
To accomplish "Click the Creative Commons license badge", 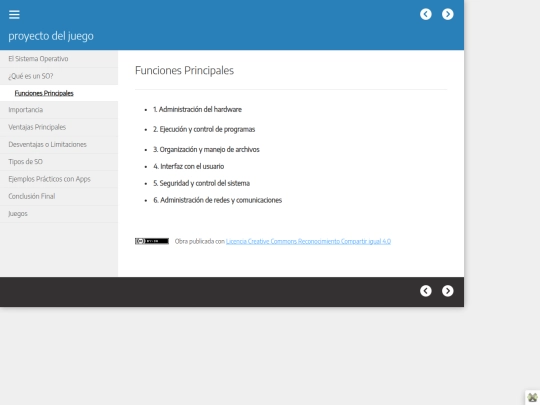I will pos(152,241).
